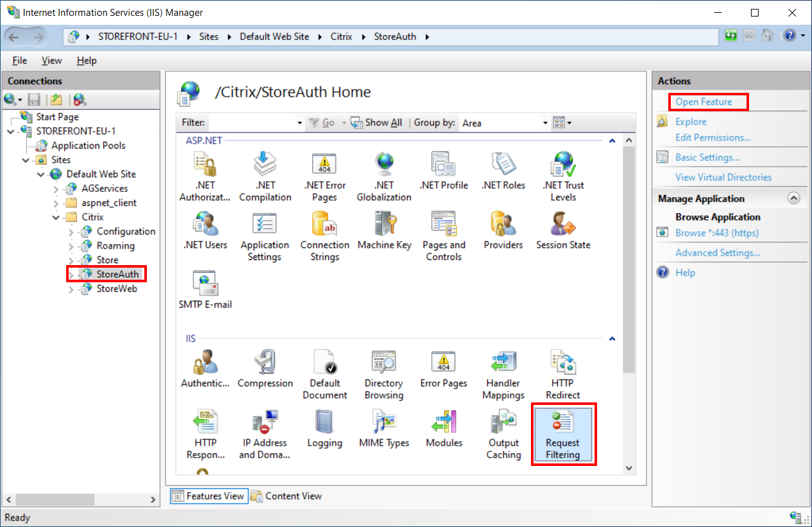This screenshot has width=812, height=527.
Task: Select the Logging feature icon
Action: [x=324, y=429]
